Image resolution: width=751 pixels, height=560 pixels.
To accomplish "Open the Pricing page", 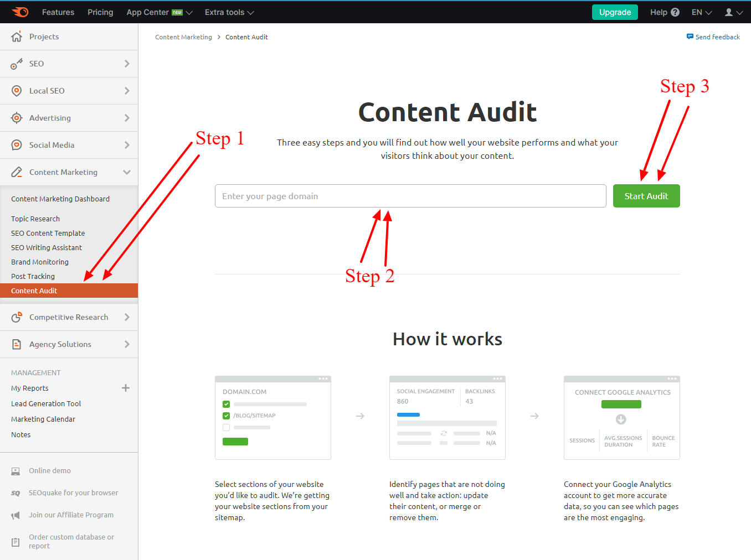I will click(x=100, y=12).
